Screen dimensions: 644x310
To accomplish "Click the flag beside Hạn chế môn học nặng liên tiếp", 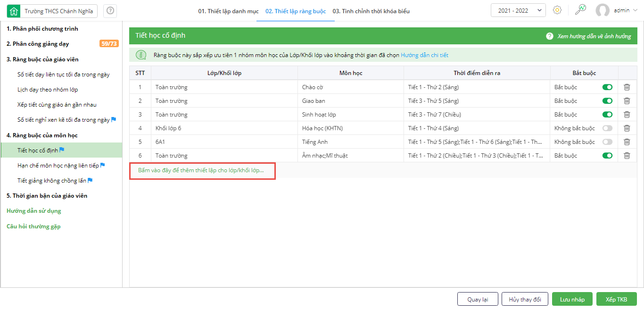I will click(102, 165).
